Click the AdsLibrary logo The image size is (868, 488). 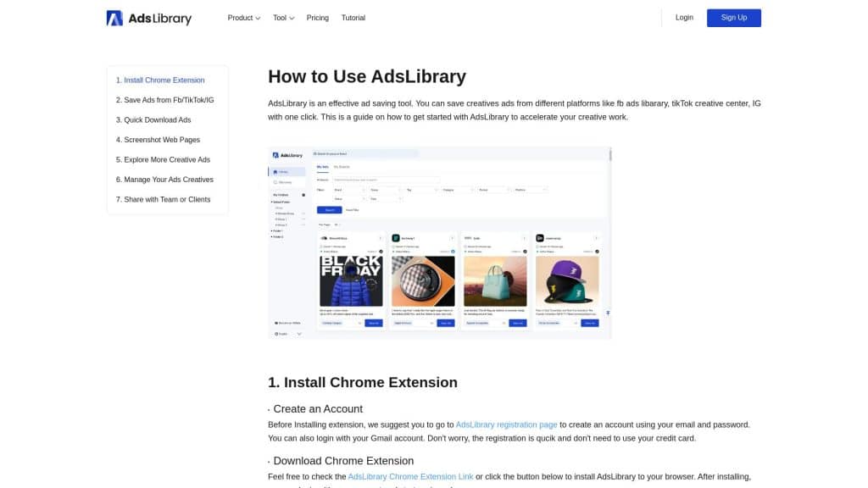tap(149, 19)
